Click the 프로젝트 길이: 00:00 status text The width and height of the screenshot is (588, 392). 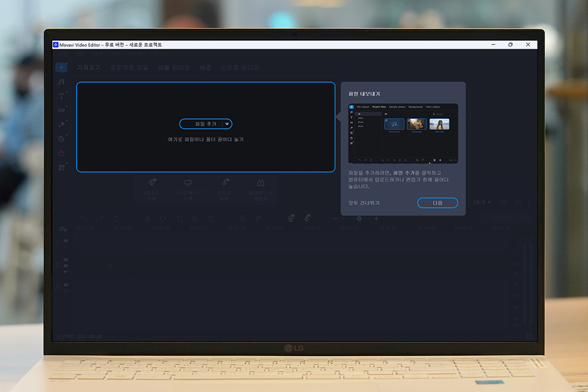click(79, 337)
